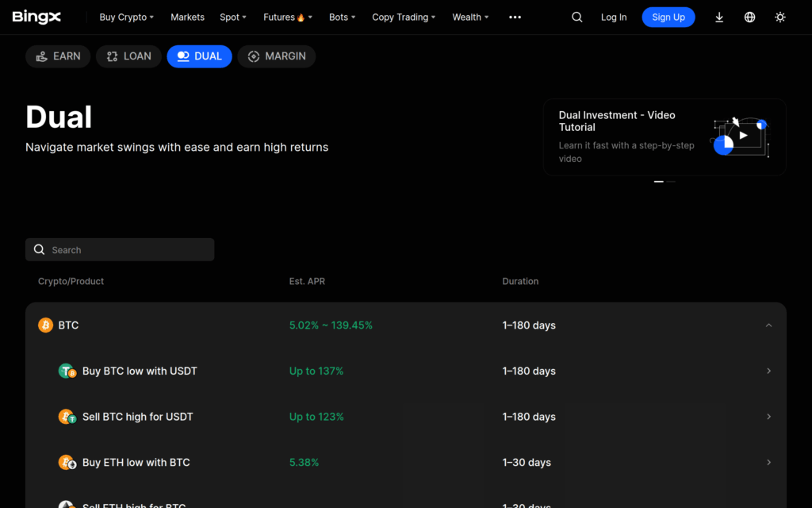Click the BTC-USDT pair icon for Sell BTC high
The image size is (812, 508).
coord(67,417)
